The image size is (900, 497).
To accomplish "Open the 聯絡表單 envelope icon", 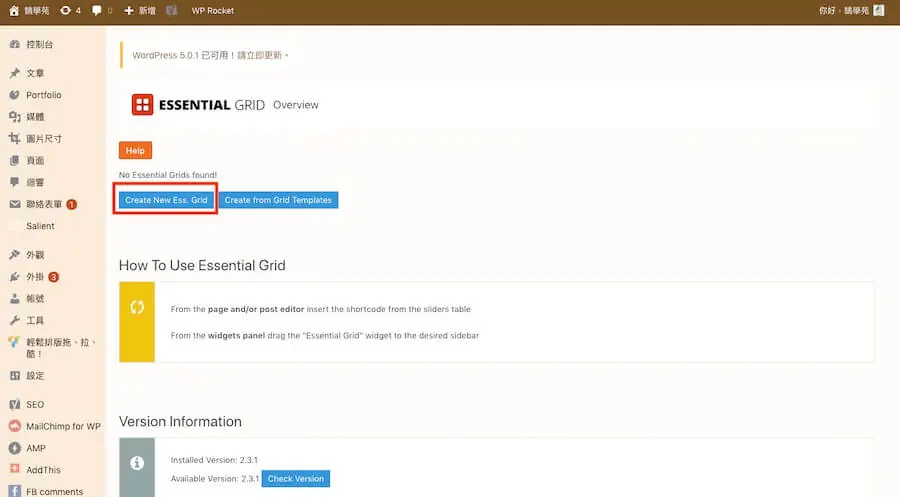I will tap(15, 204).
